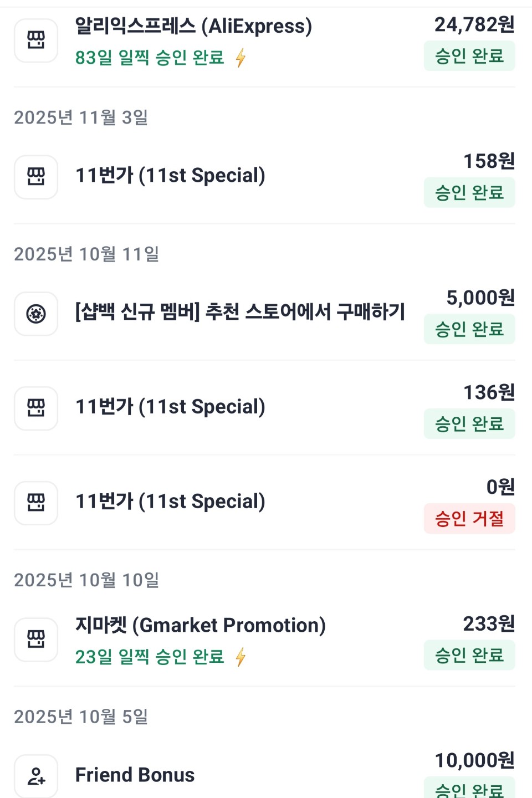Tap the Gmarket Promotion store icon
The image size is (532, 798).
(36, 640)
